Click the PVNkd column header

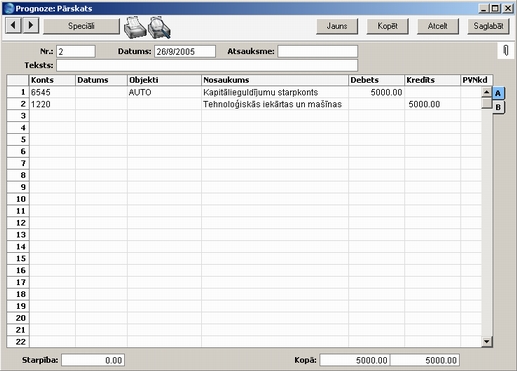(476, 80)
